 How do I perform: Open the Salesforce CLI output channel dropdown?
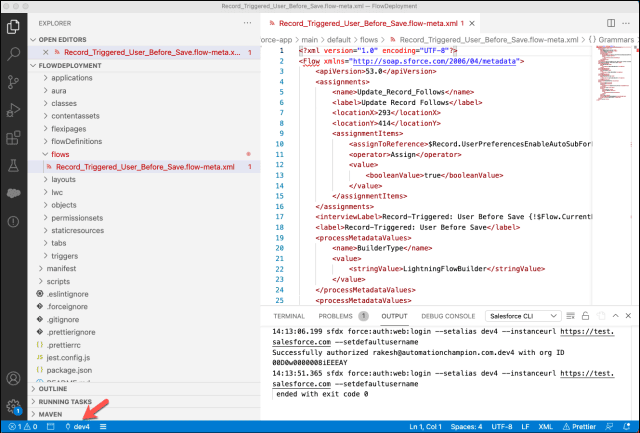tap(522, 316)
